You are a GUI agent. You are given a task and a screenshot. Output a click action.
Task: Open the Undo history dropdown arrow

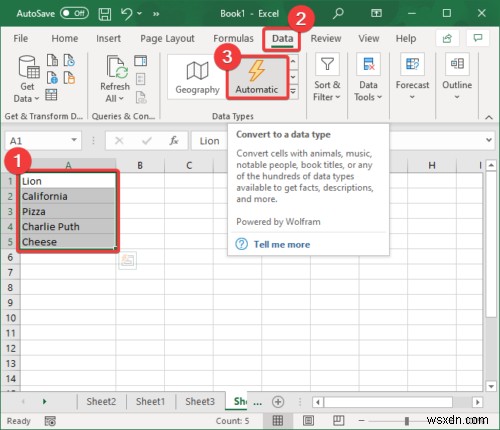coord(140,14)
